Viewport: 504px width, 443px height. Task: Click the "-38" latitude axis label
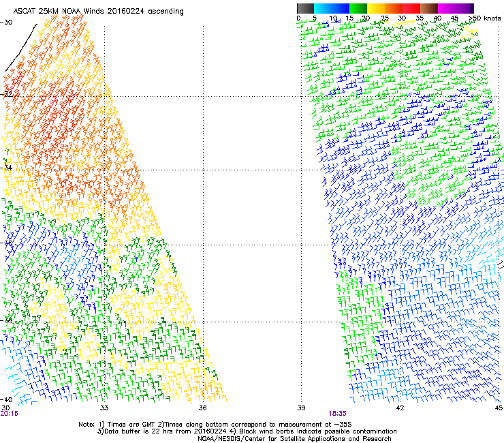click(x=6, y=320)
